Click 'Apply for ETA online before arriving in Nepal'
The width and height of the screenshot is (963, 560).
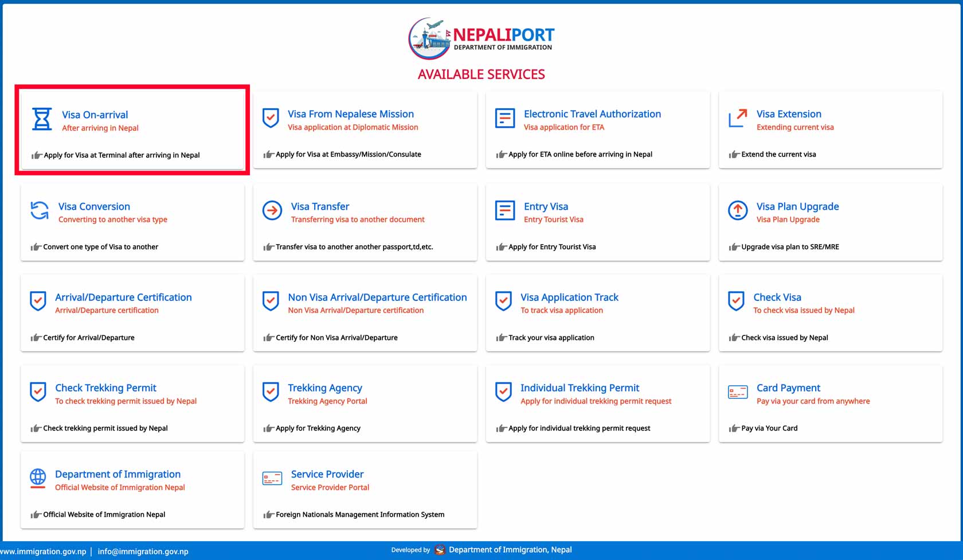point(580,155)
